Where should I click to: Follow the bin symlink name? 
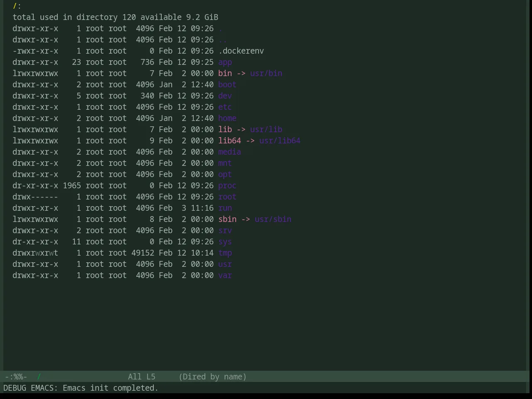coord(225,74)
